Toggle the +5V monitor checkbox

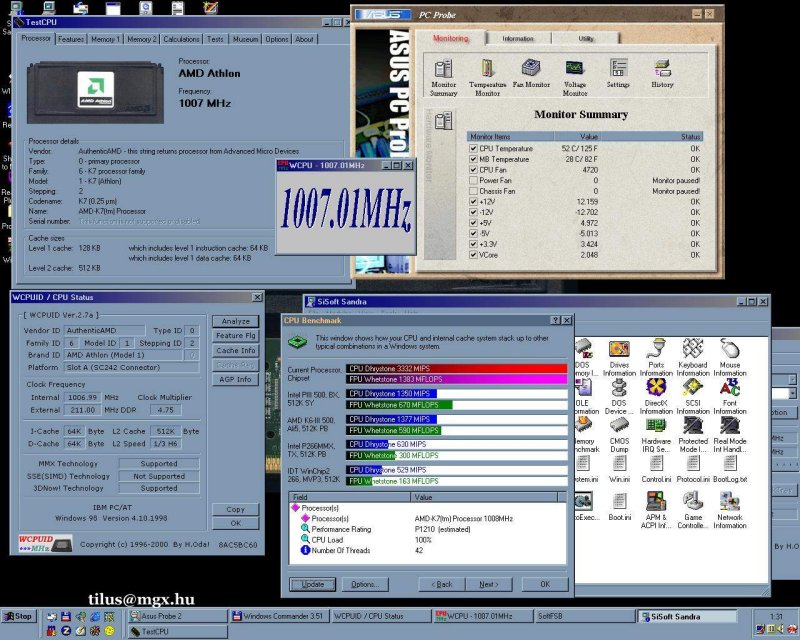[x=473, y=223]
